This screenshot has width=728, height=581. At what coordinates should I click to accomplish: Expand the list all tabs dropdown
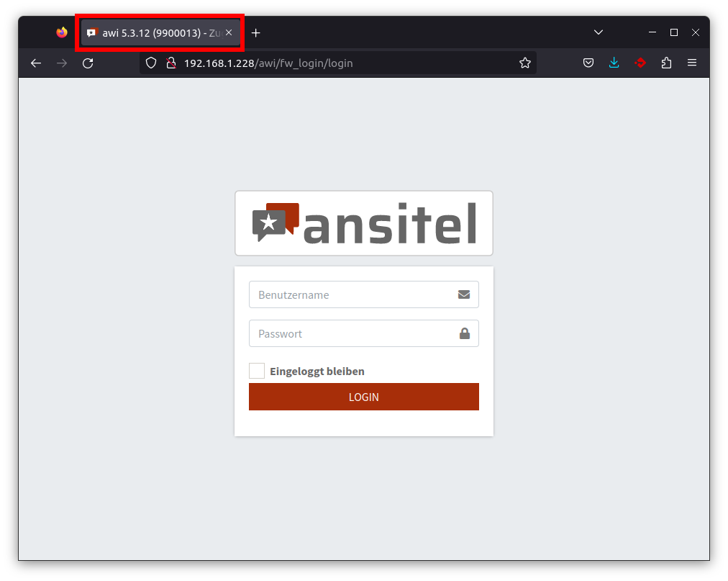click(598, 32)
